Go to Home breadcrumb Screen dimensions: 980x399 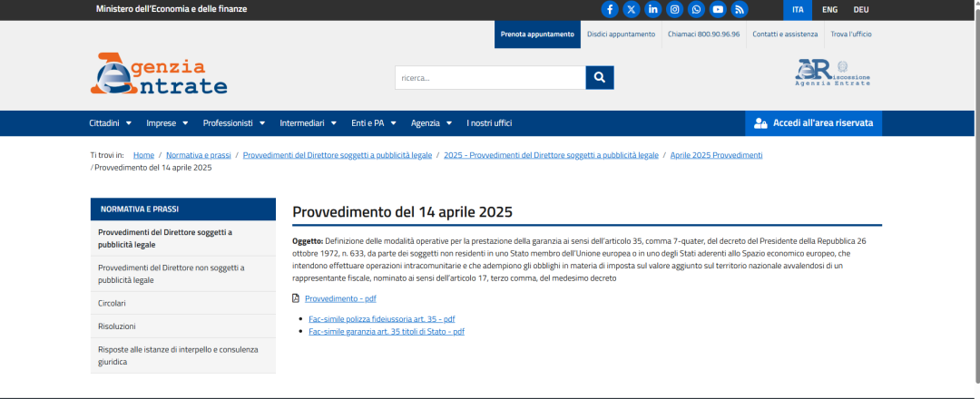pos(143,155)
